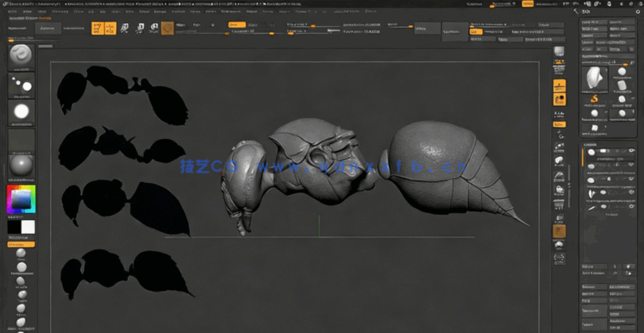Hide the second subtool with its eye icon

click(631, 166)
